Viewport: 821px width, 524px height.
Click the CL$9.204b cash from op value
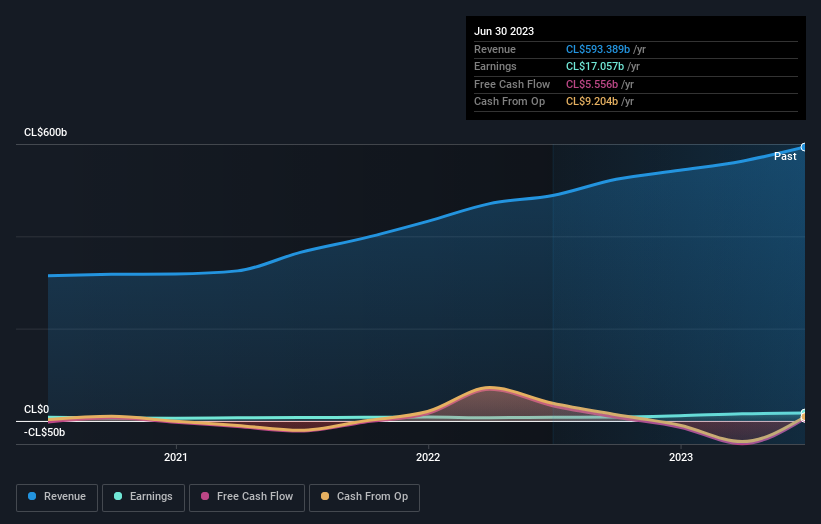point(592,102)
